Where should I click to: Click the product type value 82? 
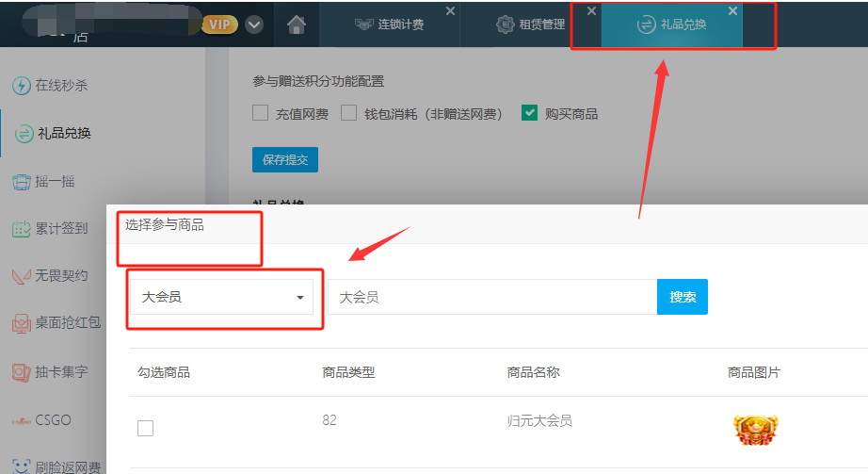330,420
